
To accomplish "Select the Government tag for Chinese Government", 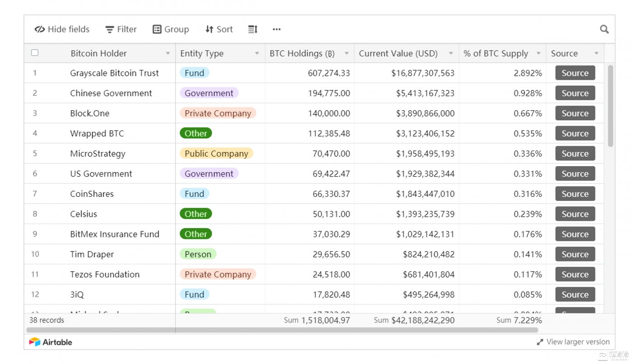I will [x=209, y=93].
